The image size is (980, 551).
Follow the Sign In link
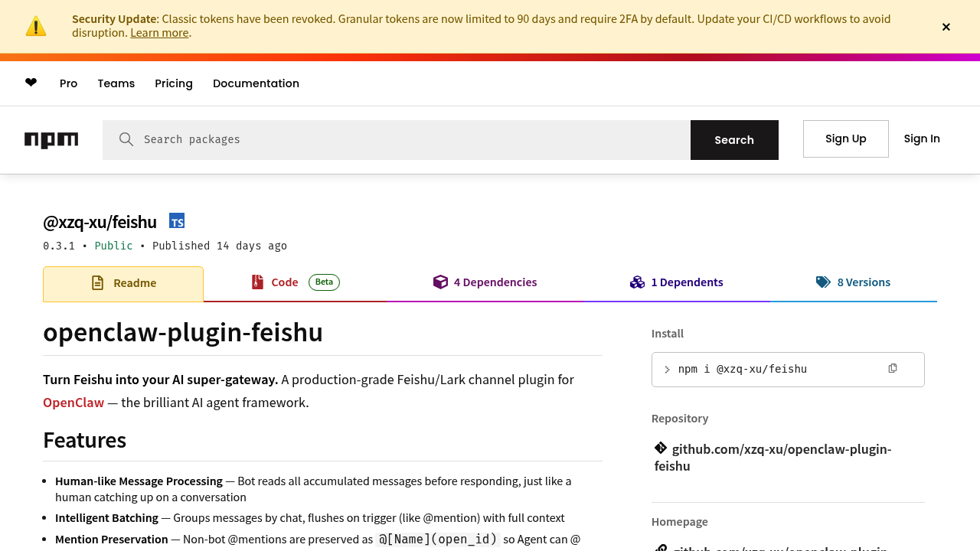(x=922, y=139)
